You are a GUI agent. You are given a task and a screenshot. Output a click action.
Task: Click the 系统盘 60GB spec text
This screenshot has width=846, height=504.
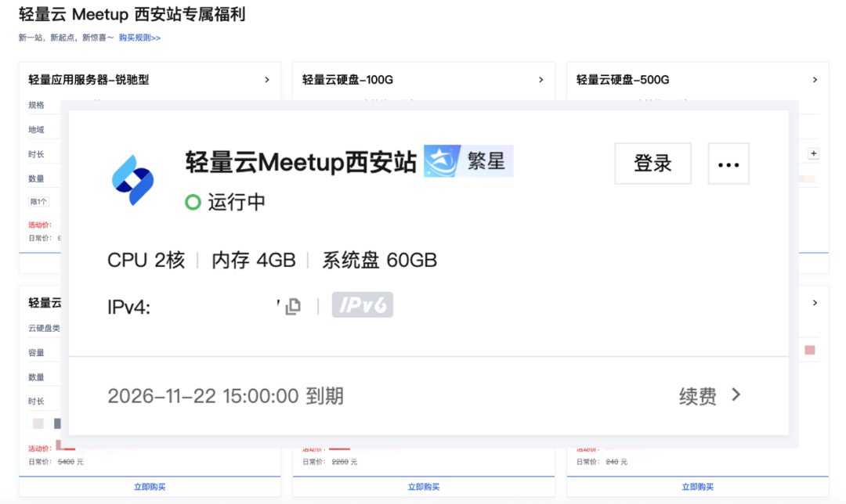[379, 261]
